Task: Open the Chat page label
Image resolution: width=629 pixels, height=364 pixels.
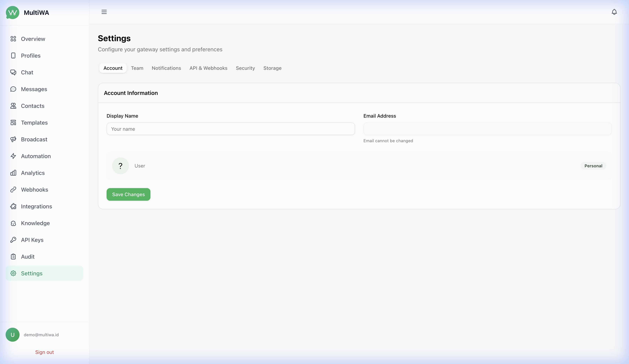Action: tap(27, 72)
